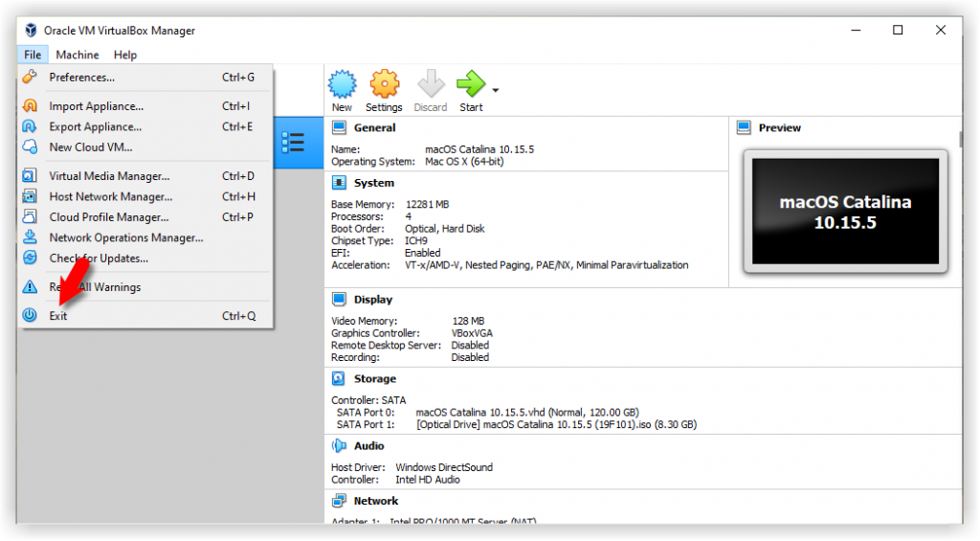Click the Network section heading
Image resolution: width=980 pixels, height=541 pixels.
coord(375,501)
